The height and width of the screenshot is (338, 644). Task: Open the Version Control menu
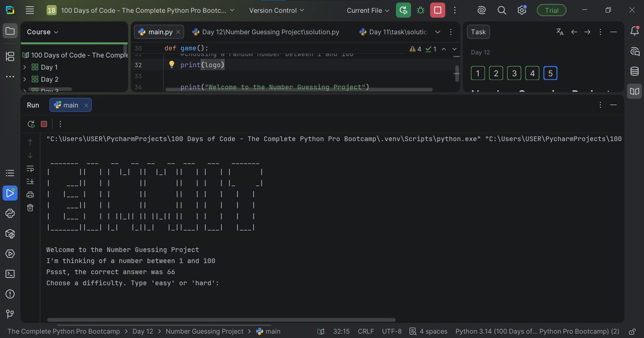click(x=276, y=10)
